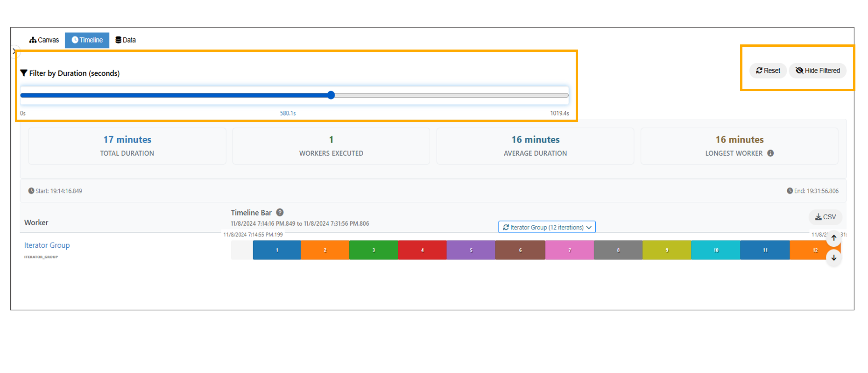
Task: Select iteration 12 orange timeline segment
Action: pos(810,250)
